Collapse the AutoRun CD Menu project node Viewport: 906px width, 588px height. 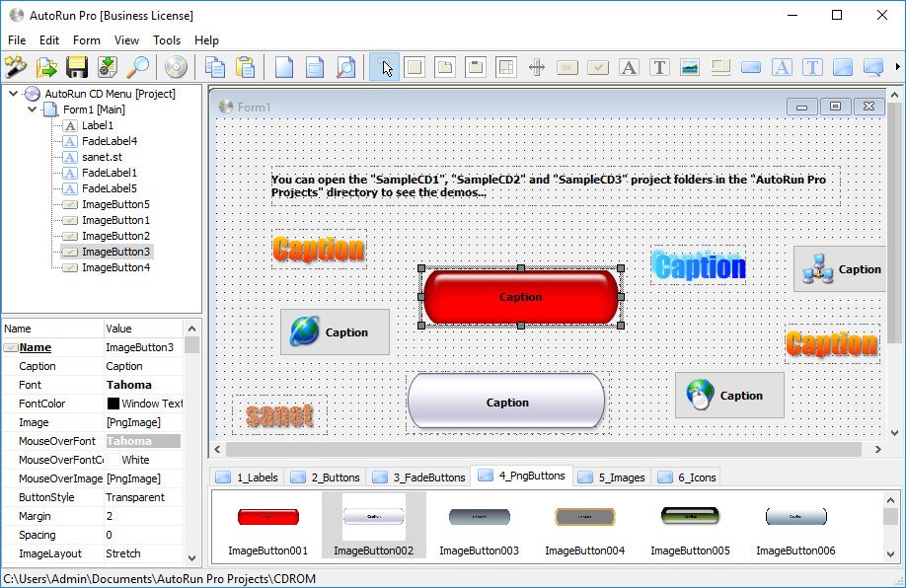pyautogui.click(x=13, y=93)
